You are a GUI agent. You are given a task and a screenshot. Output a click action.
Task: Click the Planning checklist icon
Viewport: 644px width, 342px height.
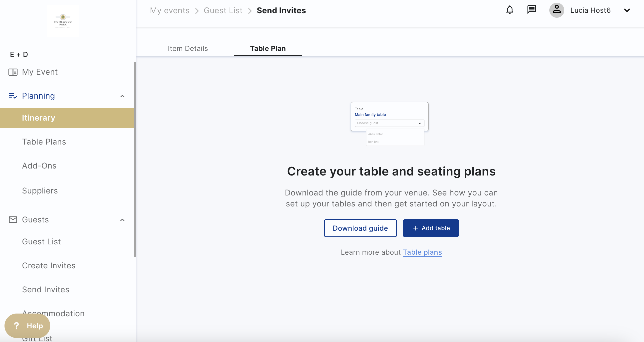[13, 96]
